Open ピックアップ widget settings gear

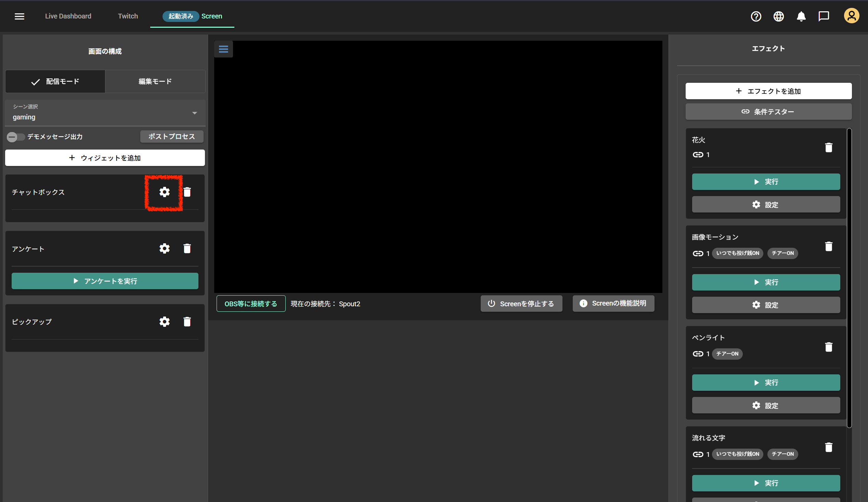(165, 321)
